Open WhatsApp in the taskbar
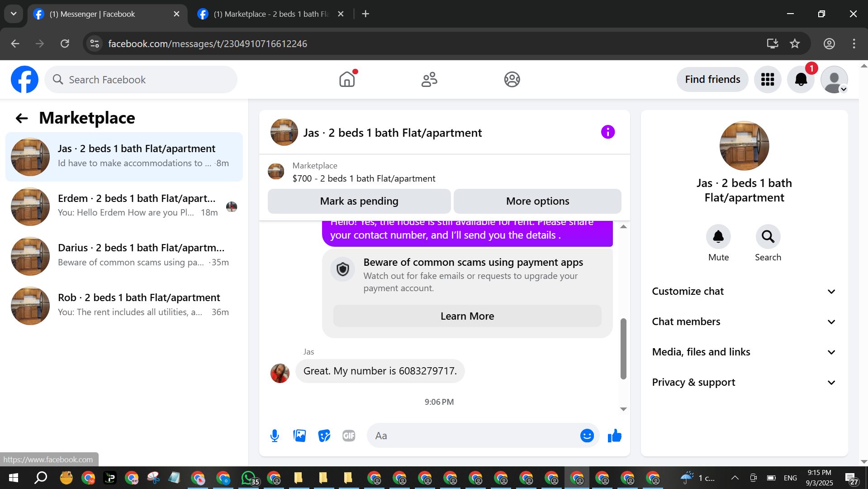The image size is (868, 489). coord(249,478)
